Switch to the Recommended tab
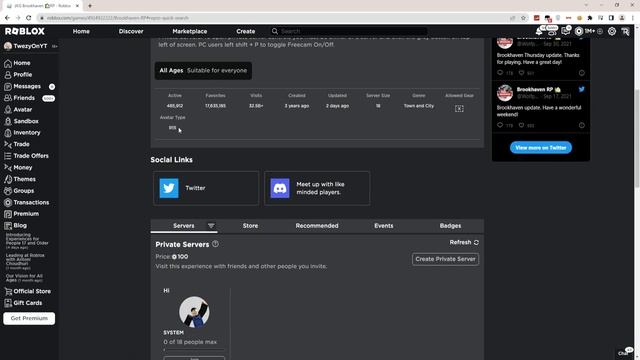 [317, 226]
